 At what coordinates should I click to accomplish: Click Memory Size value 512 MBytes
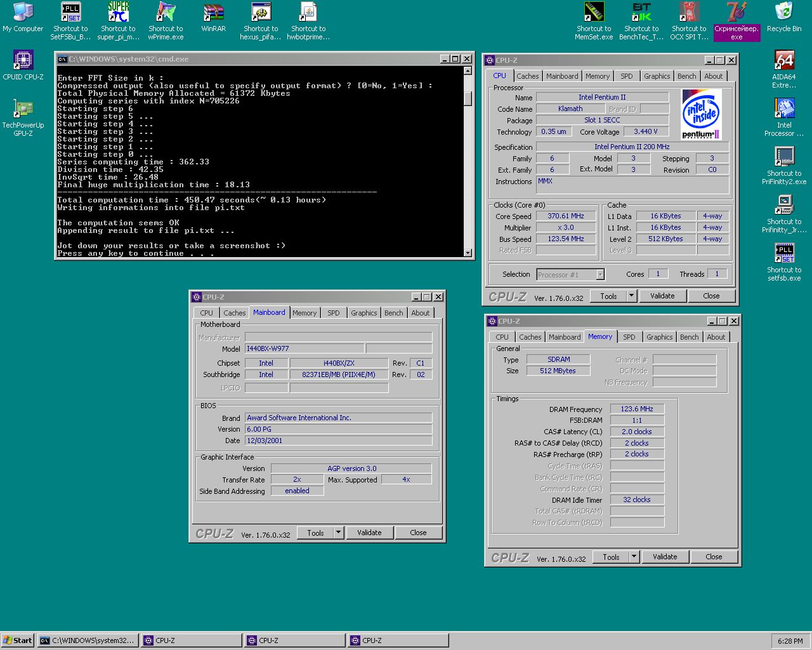pyautogui.click(x=558, y=371)
